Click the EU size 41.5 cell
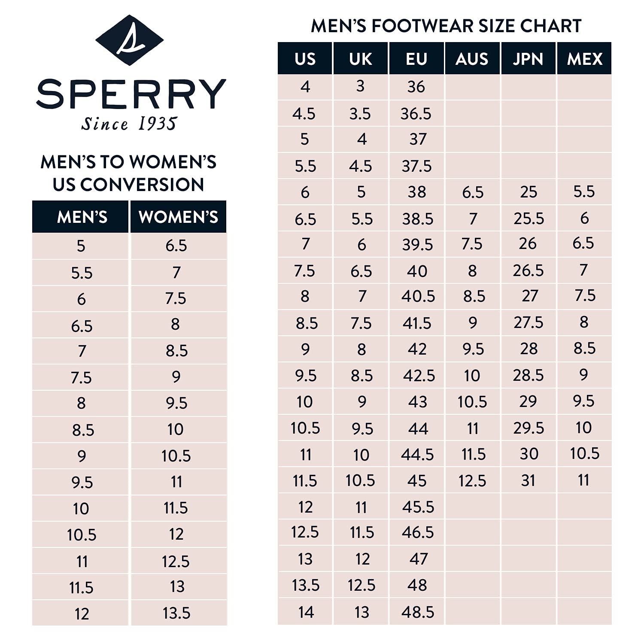Image resolution: width=644 pixels, height=644 pixels. point(417,323)
